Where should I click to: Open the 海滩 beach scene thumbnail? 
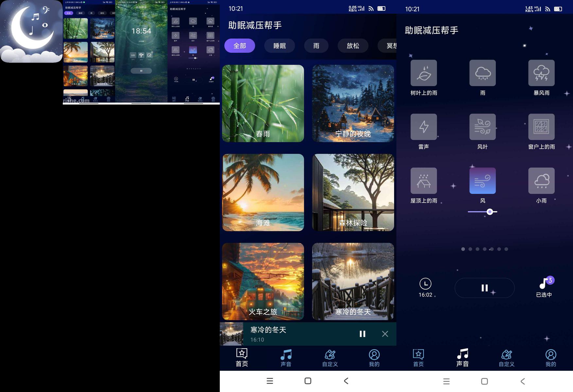pos(263,192)
